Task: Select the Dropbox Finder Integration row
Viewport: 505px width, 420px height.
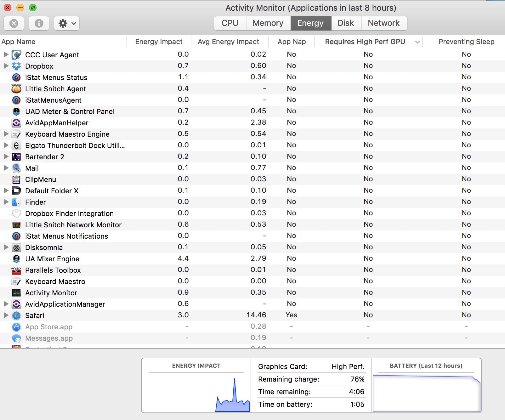Action: coord(252,213)
